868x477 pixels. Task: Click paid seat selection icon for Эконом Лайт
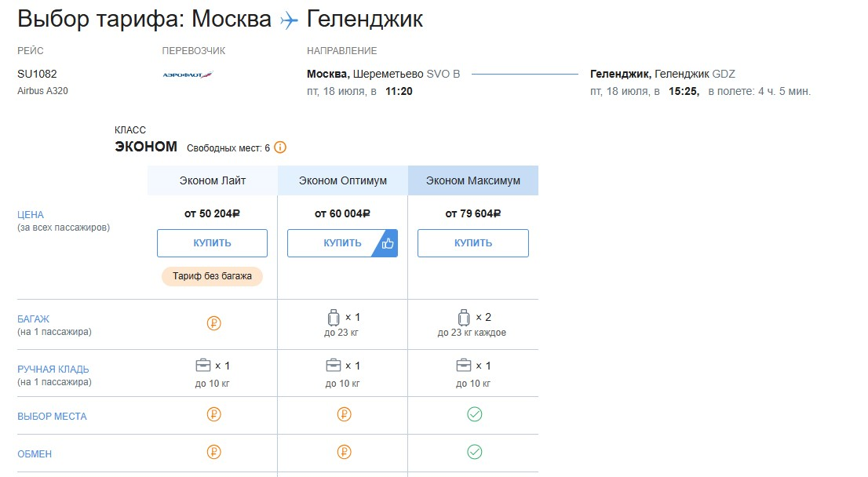[x=213, y=414]
